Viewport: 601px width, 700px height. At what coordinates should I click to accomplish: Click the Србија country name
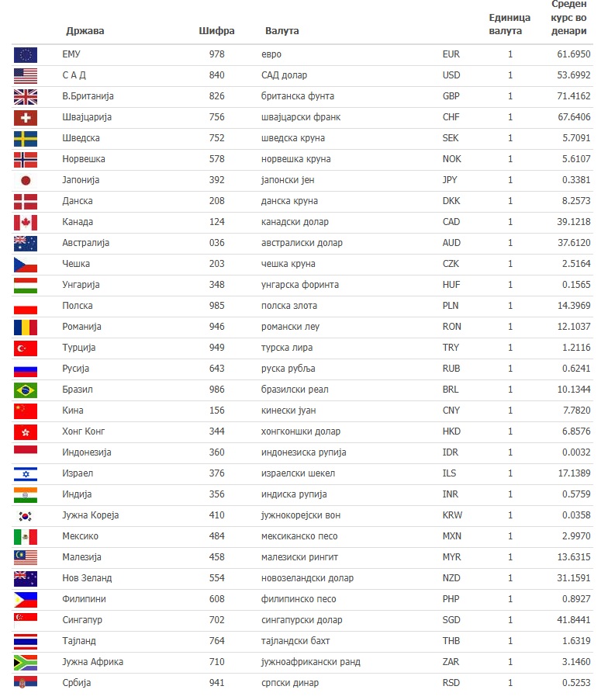[x=76, y=683]
